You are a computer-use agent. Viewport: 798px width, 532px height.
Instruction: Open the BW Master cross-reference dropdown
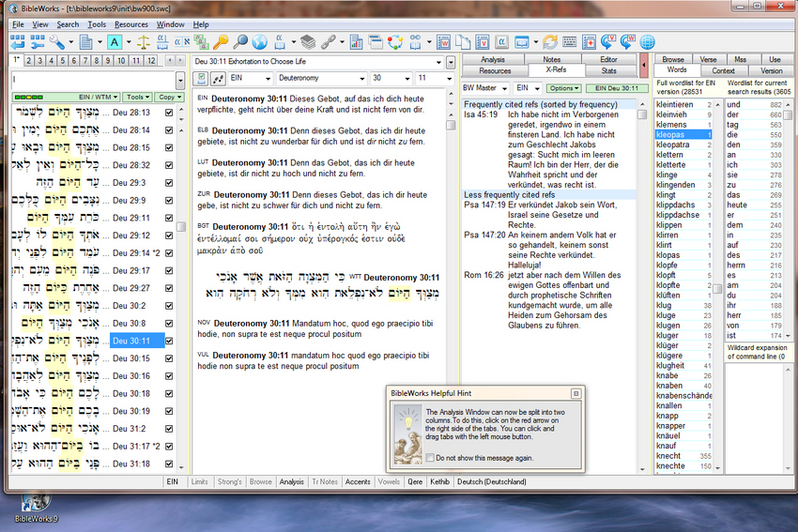485,88
